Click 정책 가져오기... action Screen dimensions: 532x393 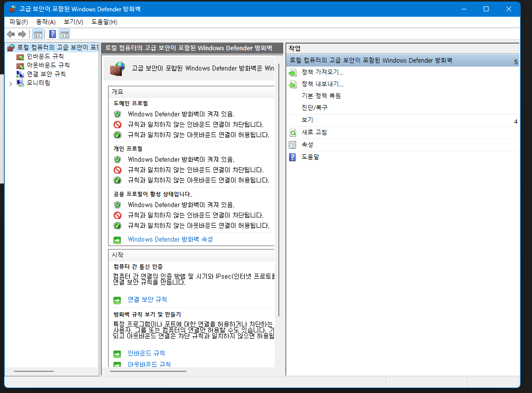[323, 72]
